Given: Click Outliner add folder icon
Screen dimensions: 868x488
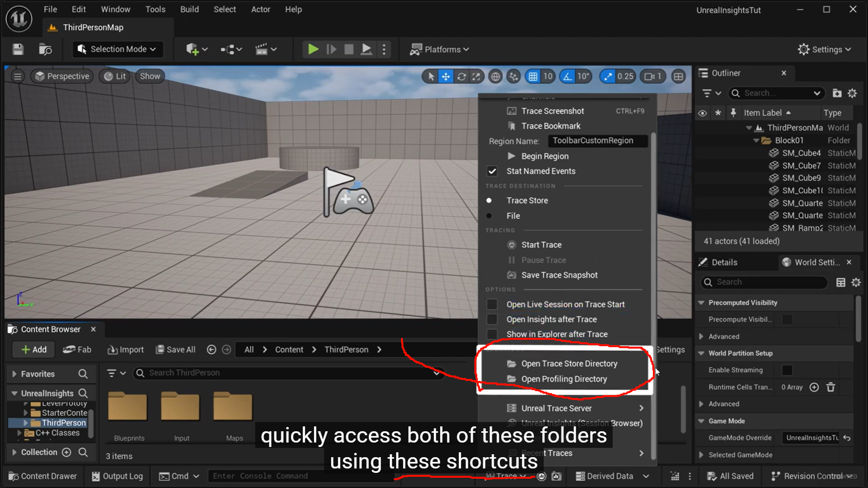Looking at the screenshot, I should pos(837,93).
